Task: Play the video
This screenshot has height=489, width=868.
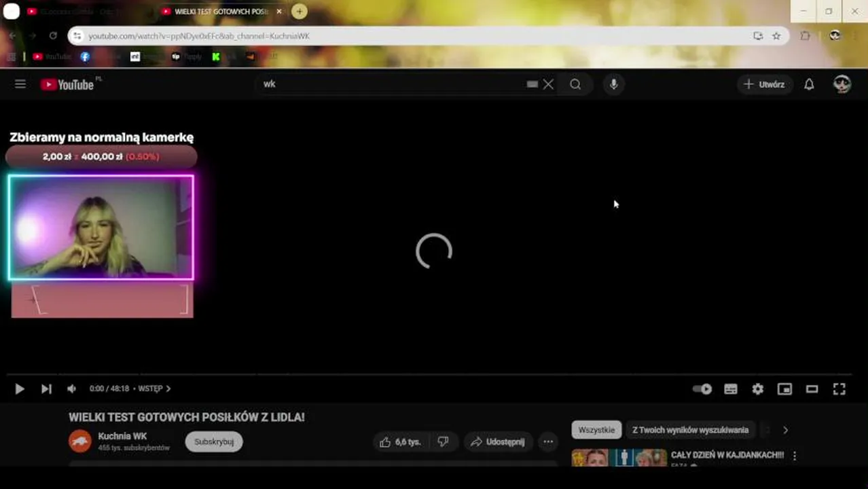Action: click(x=20, y=388)
